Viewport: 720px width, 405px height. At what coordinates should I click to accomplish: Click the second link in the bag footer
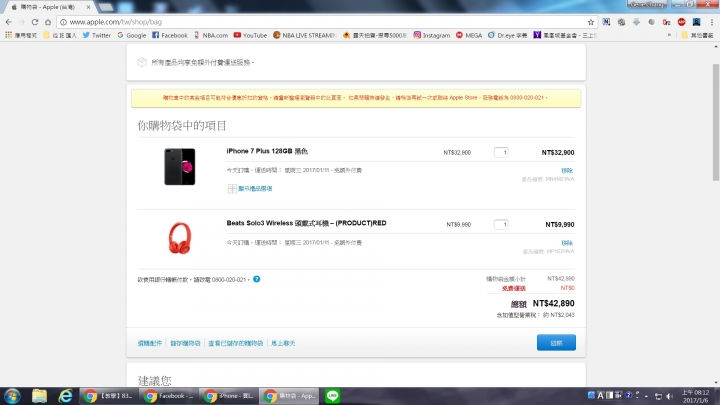(x=186, y=343)
